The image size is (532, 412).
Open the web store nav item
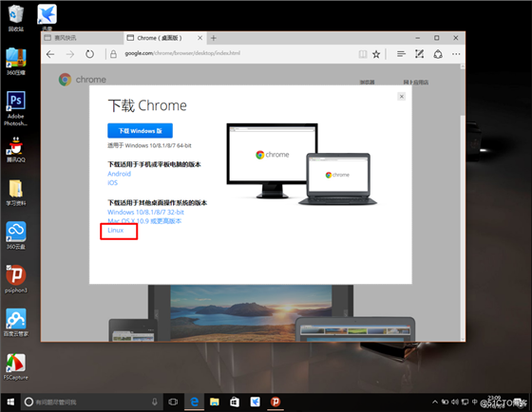pos(416,82)
